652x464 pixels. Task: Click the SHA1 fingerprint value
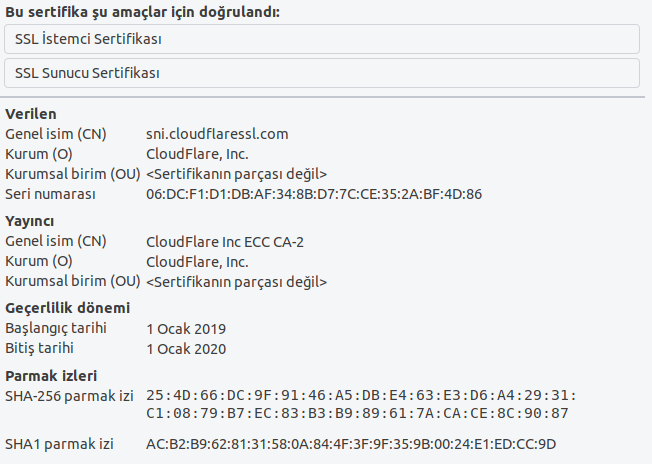(x=351, y=444)
